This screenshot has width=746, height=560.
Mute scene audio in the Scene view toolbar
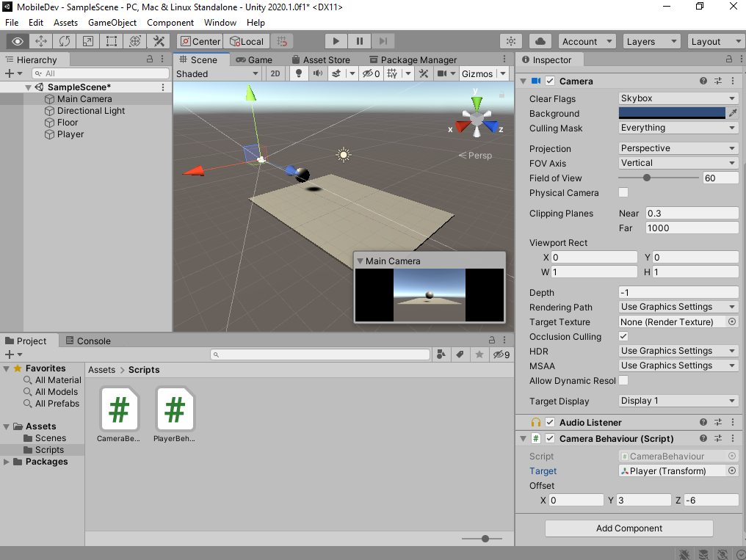click(x=318, y=73)
